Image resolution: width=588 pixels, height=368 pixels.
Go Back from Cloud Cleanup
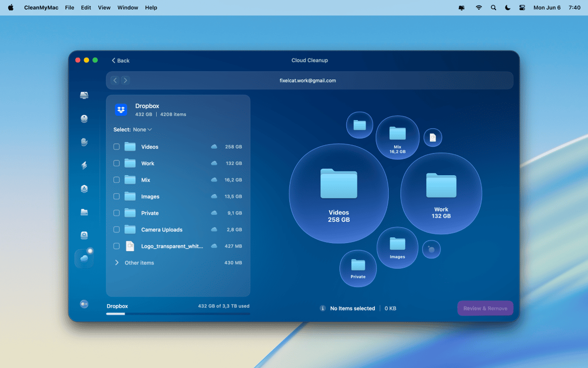[121, 61]
